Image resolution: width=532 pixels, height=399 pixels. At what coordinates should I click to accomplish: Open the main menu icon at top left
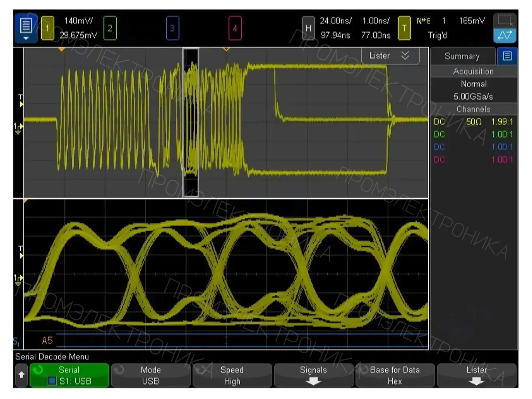[26, 28]
